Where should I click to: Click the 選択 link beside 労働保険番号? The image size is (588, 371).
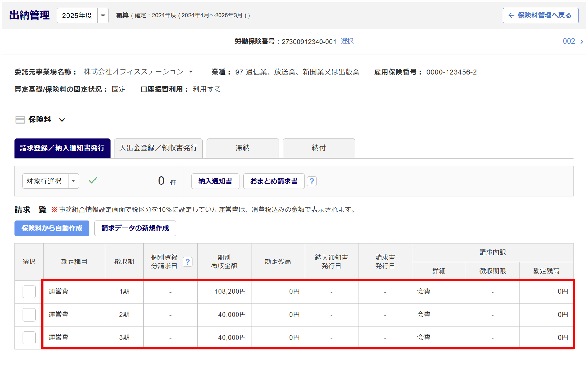click(347, 41)
